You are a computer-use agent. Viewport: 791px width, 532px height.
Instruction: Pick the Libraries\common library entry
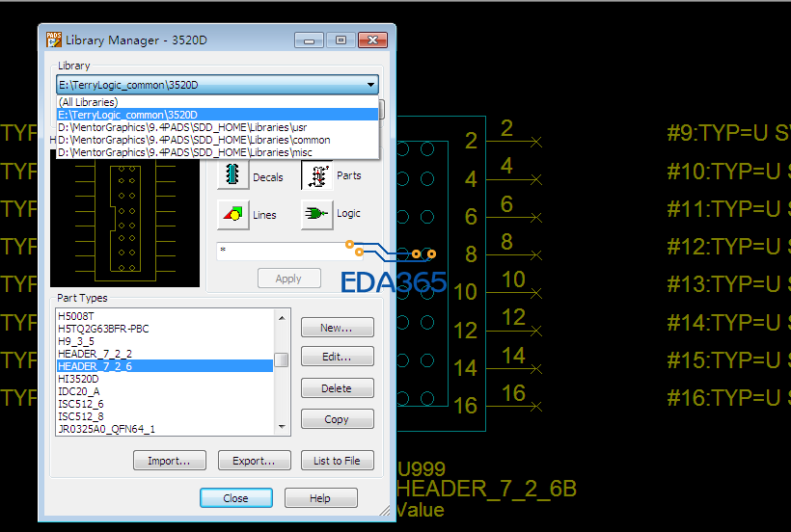217,140
